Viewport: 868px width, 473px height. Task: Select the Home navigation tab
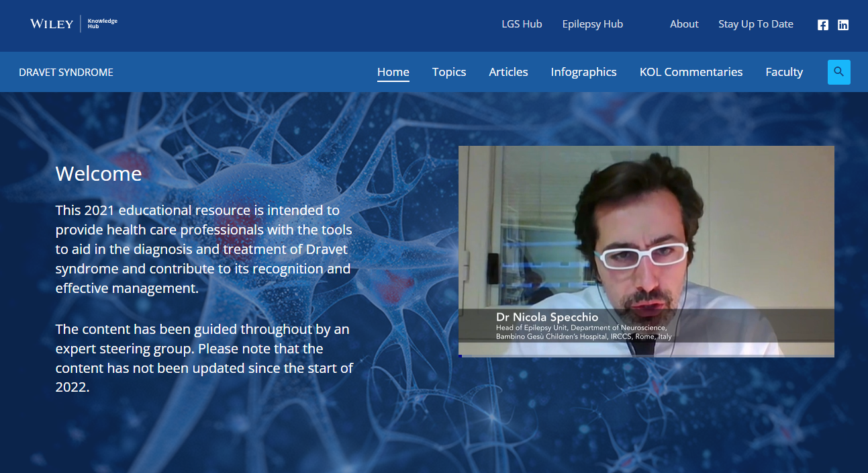[x=393, y=72]
